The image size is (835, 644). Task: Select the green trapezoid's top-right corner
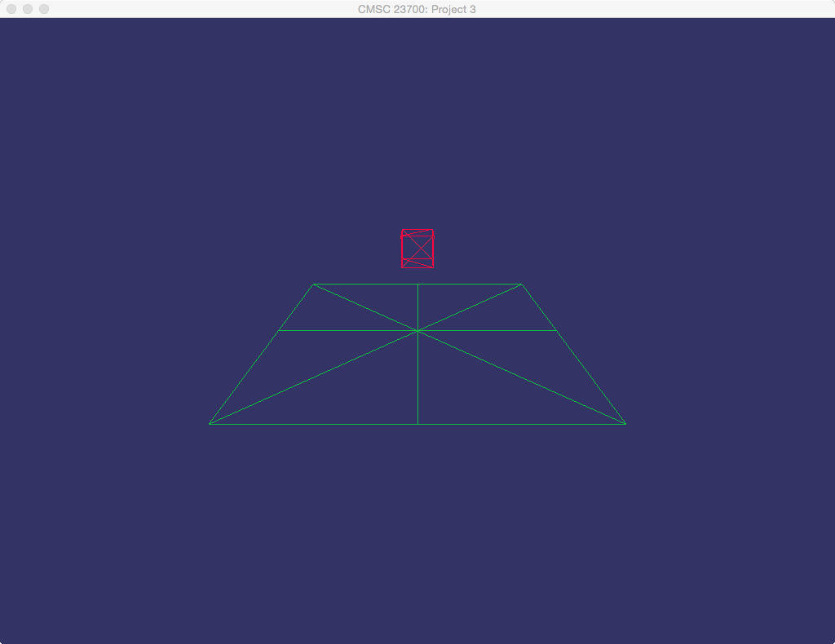[x=521, y=285]
